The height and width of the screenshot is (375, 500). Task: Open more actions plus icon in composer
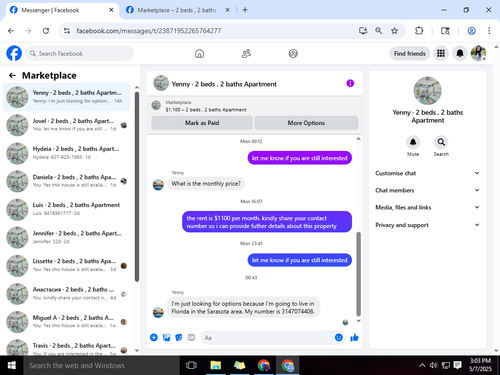[154, 338]
